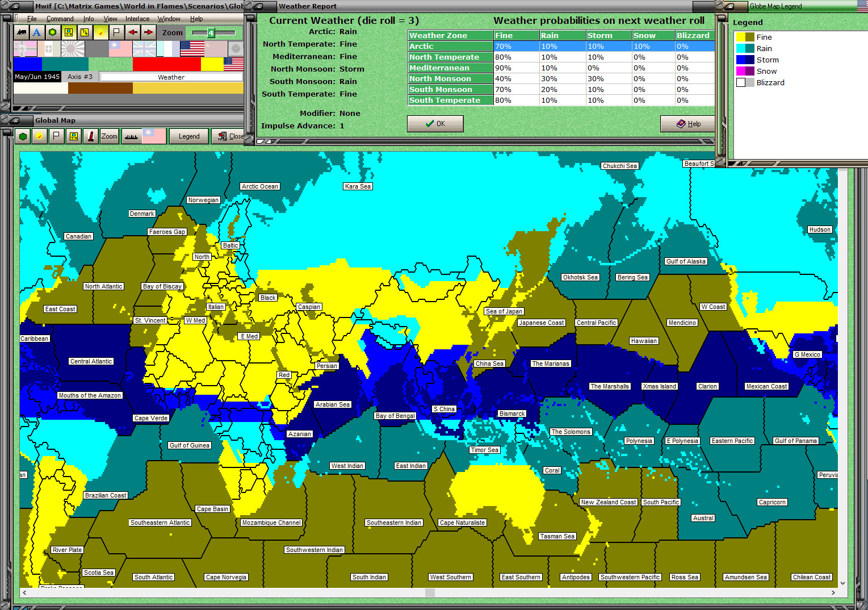Select the German flag in the flag row
Viewport: 868px width, 610px height.
(x=25, y=49)
